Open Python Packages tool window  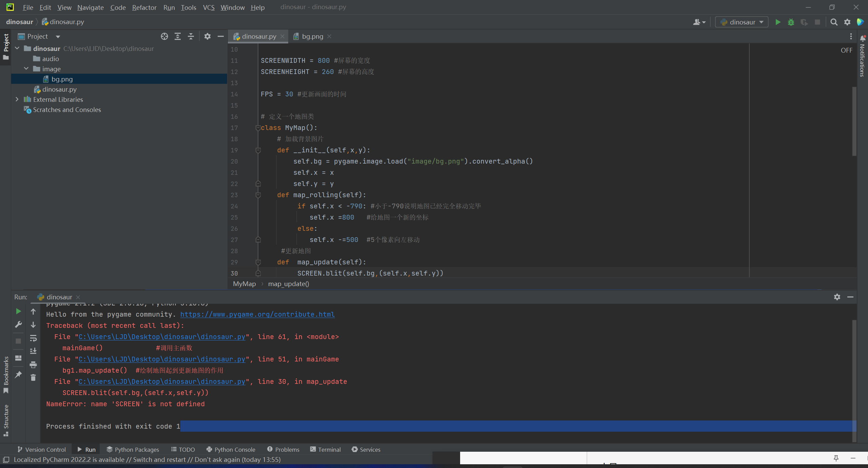[x=133, y=449]
